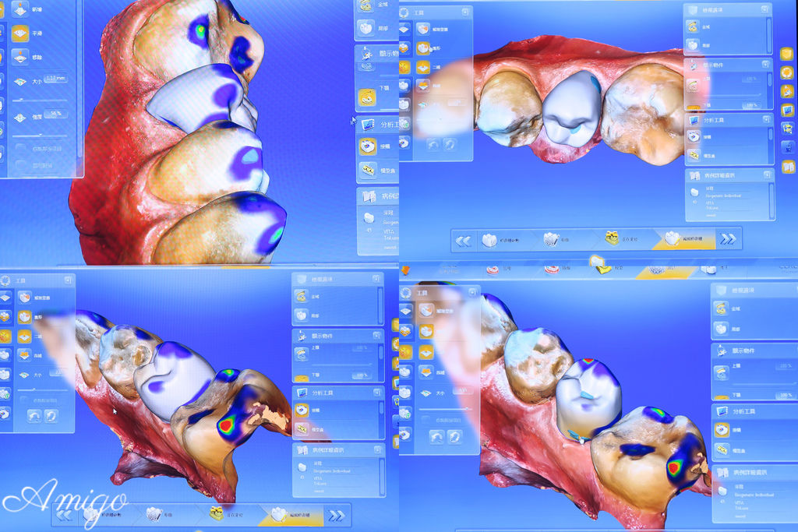Screen dimensions: 798x532
Task: Collapse the Analysis Tools (分析工具) panel in the bottom-left view
Action: pos(377,392)
